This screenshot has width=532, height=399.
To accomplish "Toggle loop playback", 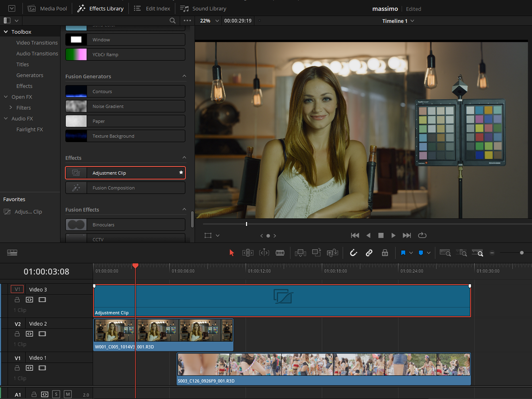I will 422,235.
